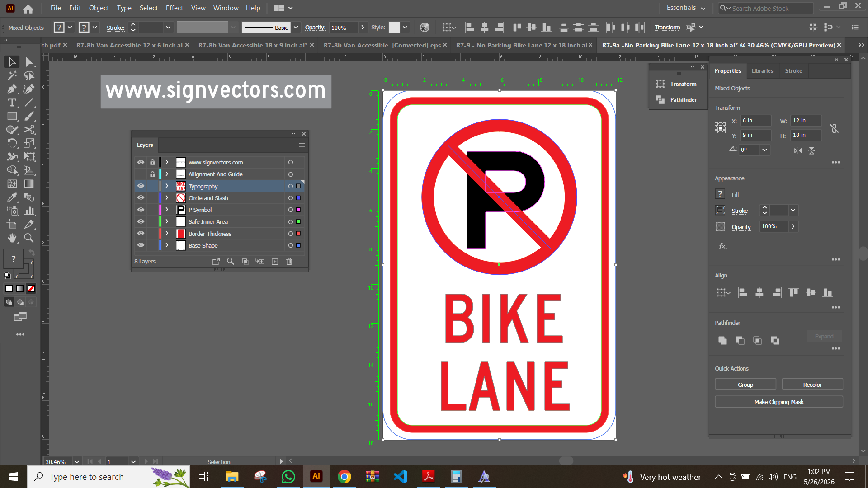Click Stroke link in control bar
This screenshot has width=868, height=488.
click(116, 28)
